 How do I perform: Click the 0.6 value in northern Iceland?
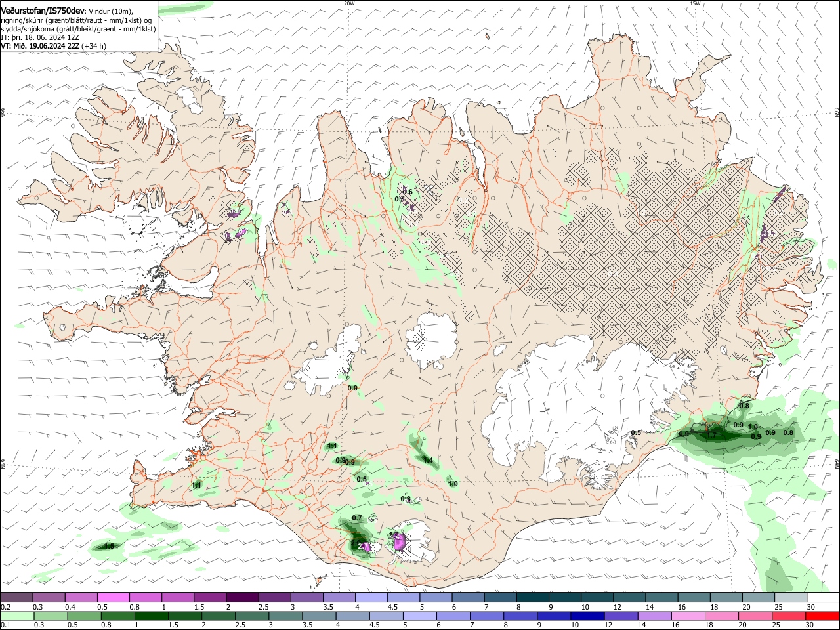pyautogui.click(x=408, y=192)
